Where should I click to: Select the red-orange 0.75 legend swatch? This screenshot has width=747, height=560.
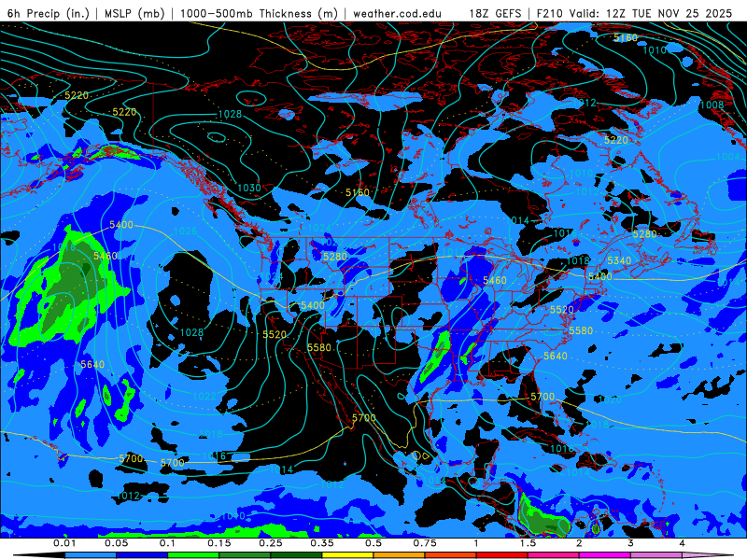pos(451,555)
